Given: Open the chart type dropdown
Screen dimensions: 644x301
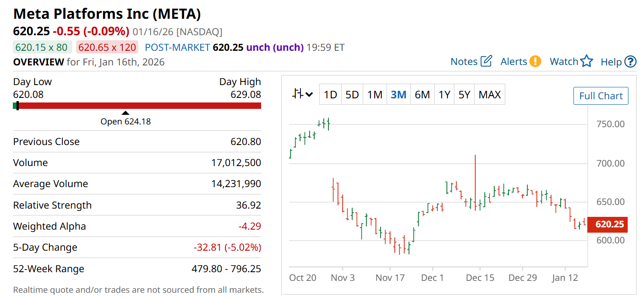Looking at the screenshot, I should tap(302, 95).
